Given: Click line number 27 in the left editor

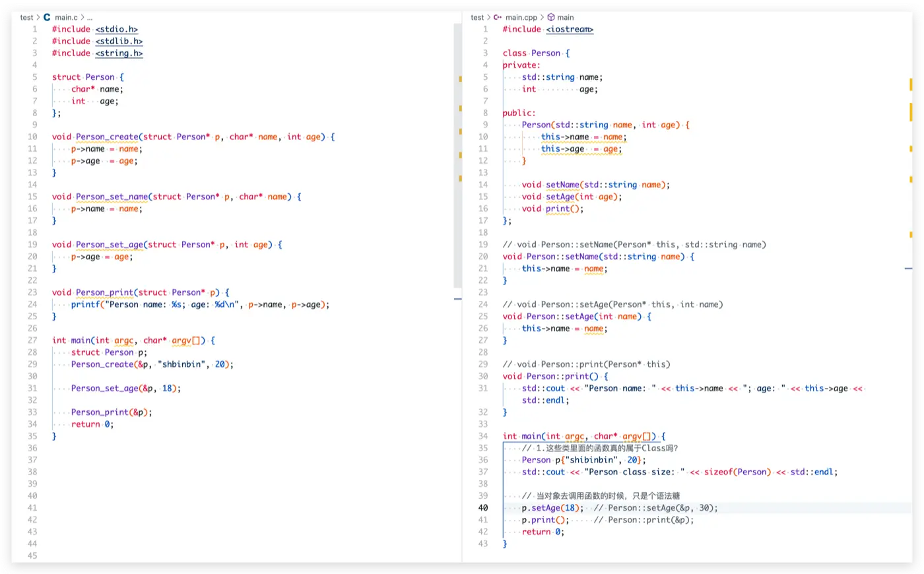Looking at the screenshot, I should pos(32,340).
